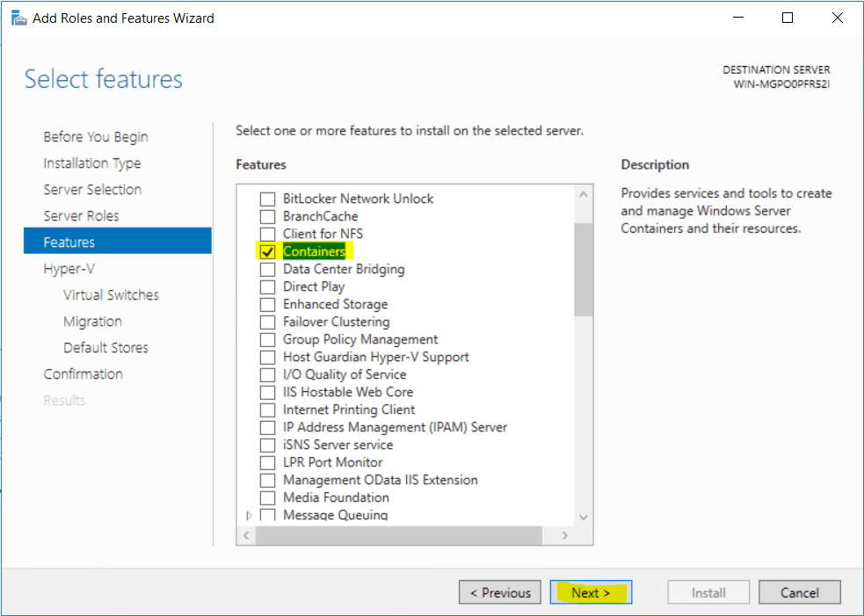Uncheck the Containers feature

(268, 251)
